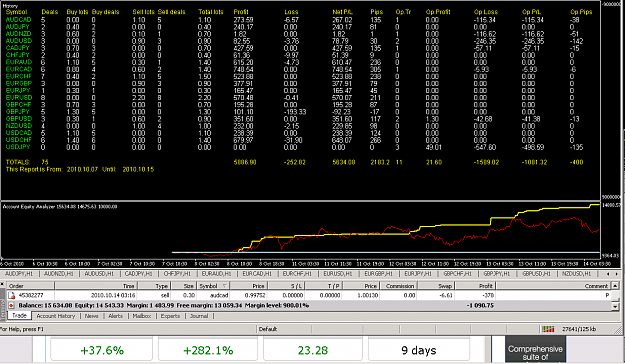Click the Type column header
The image size is (625, 364).
coord(155,286)
